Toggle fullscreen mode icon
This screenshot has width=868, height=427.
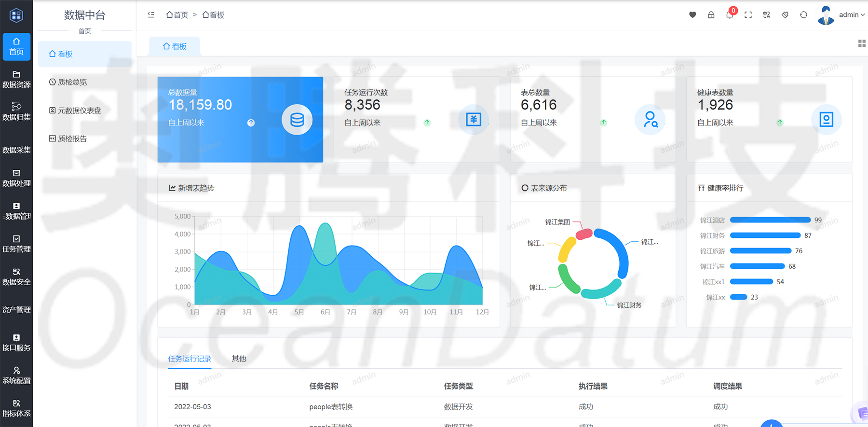coord(748,15)
